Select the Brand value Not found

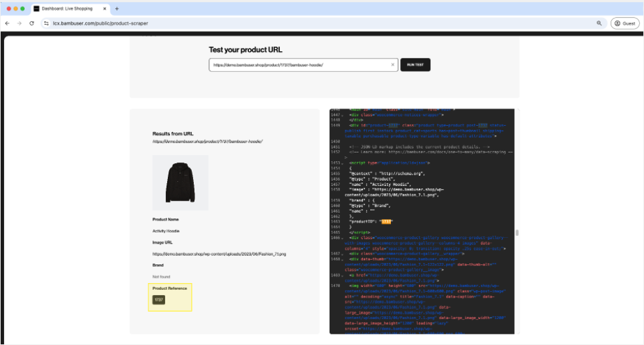coord(161,277)
